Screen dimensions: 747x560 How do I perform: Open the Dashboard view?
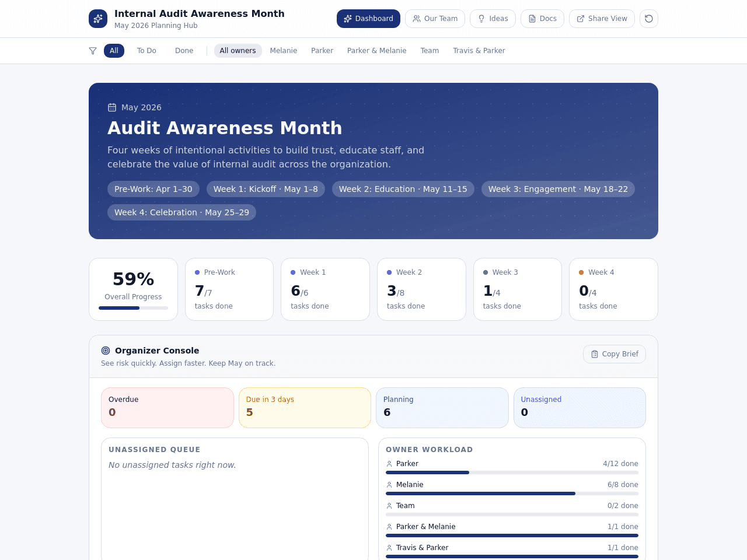coord(368,19)
